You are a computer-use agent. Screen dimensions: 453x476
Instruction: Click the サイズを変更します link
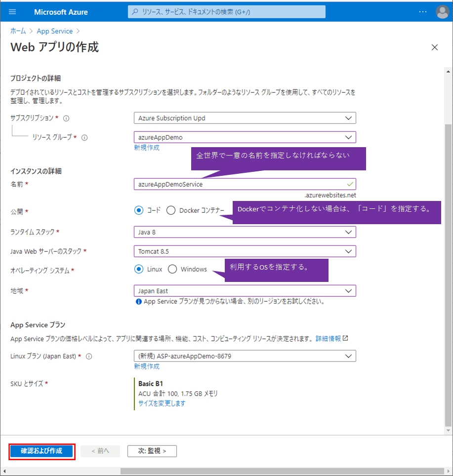[x=162, y=403]
